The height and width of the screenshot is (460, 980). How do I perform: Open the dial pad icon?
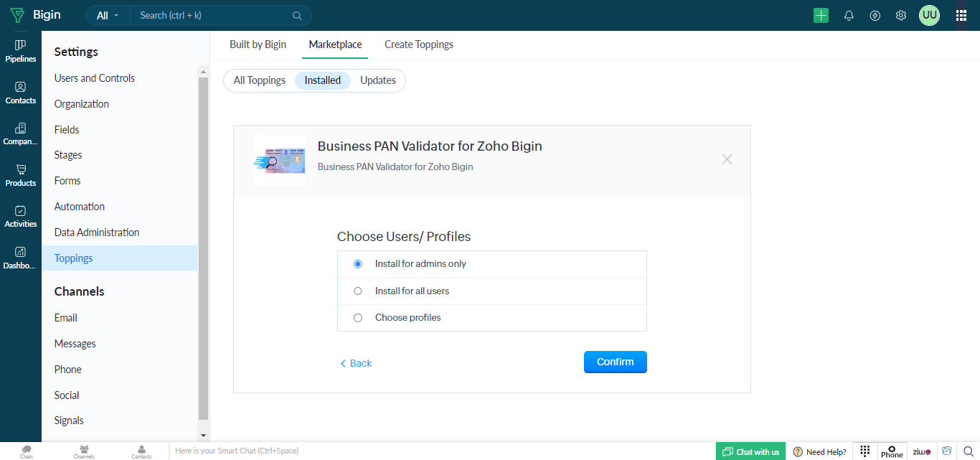pyautogui.click(x=864, y=451)
